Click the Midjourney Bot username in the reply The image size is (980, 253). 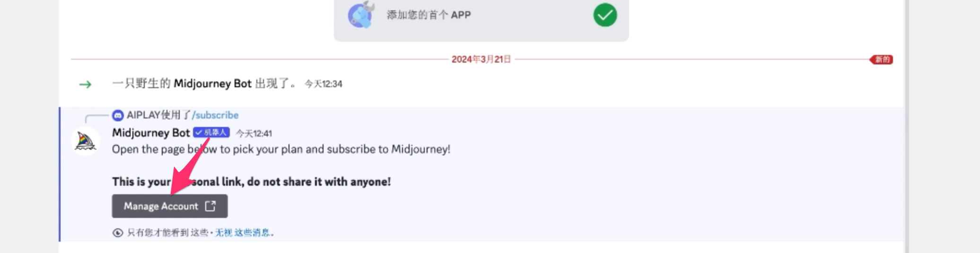coord(151,133)
